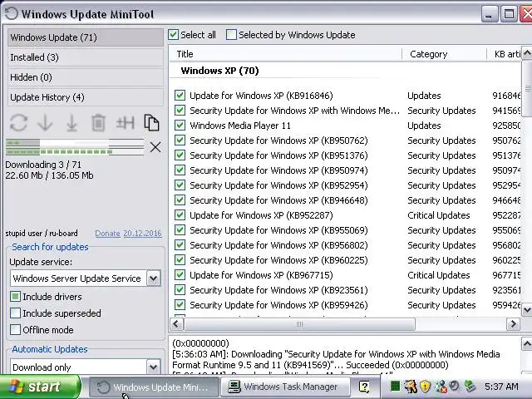The width and height of the screenshot is (532, 399).
Task: Toggle the Include drivers checkbox
Action: [15, 297]
